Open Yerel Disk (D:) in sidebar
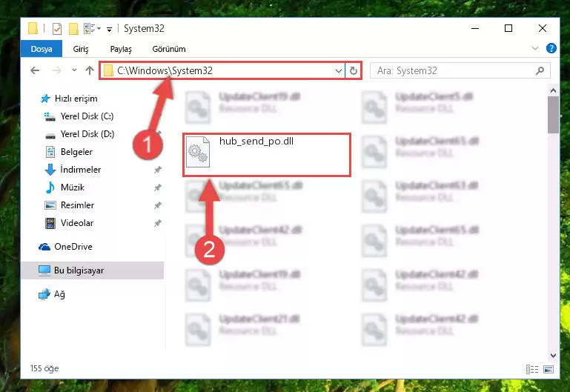The width and height of the screenshot is (570, 392). (x=87, y=134)
